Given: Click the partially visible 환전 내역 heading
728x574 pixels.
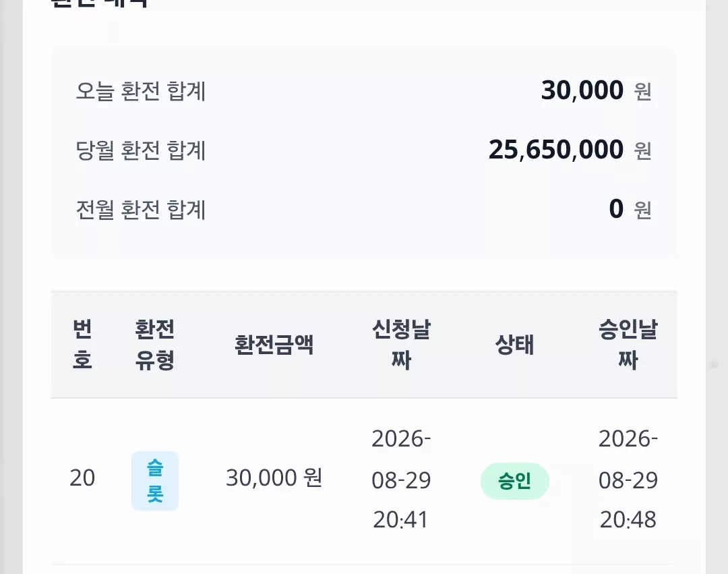Looking at the screenshot, I should 99,4.
